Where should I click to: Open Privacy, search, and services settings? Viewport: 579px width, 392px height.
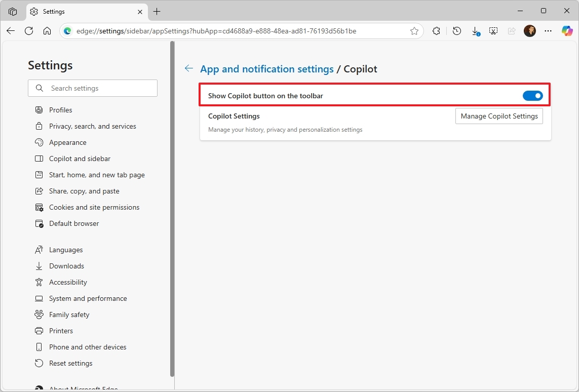point(93,126)
